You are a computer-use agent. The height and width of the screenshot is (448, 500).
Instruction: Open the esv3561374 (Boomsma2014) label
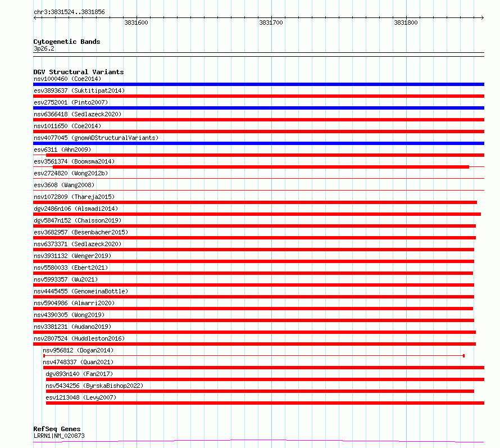point(74,161)
